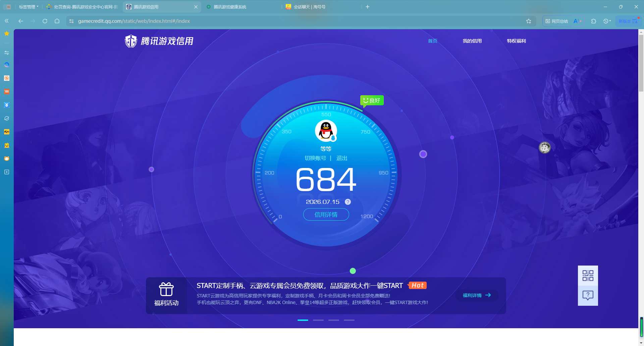Open the QQ penguin avatar
Viewport: 644px width, 346px height.
tap(326, 131)
